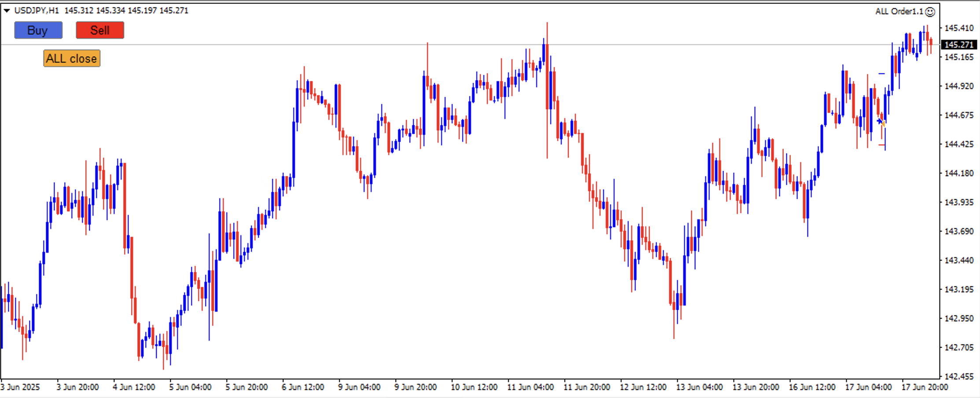The height and width of the screenshot is (398, 980).
Task: Click the 144.675 price scale label
Action: 959,115
